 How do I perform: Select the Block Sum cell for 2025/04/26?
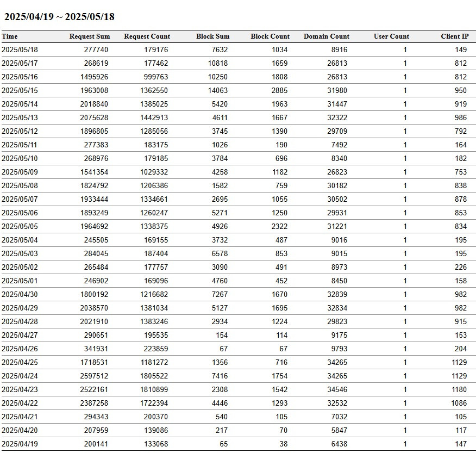tap(223, 349)
